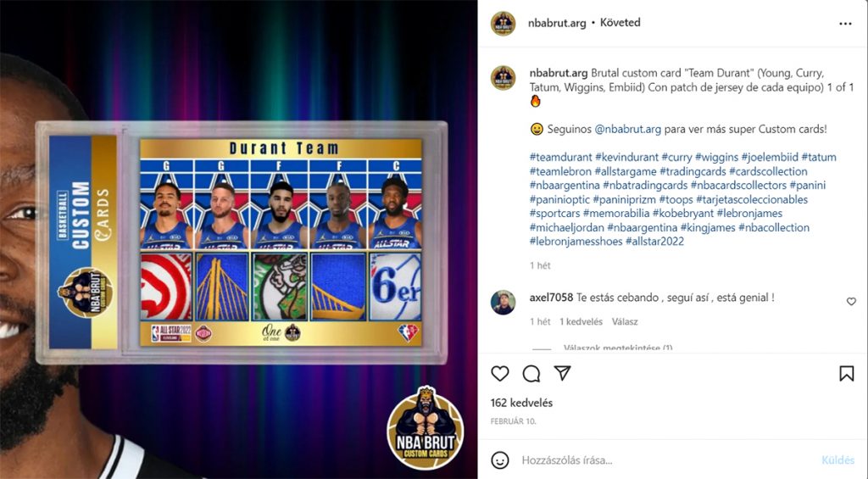Like axel7058's comment with small heart
The height and width of the screenshot is (479, 868).
[x=851, y=301]
